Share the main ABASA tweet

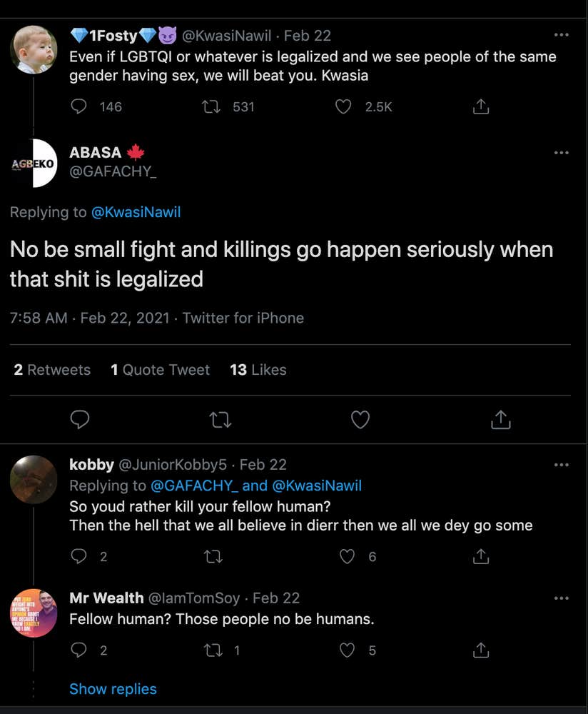[501, 420]
